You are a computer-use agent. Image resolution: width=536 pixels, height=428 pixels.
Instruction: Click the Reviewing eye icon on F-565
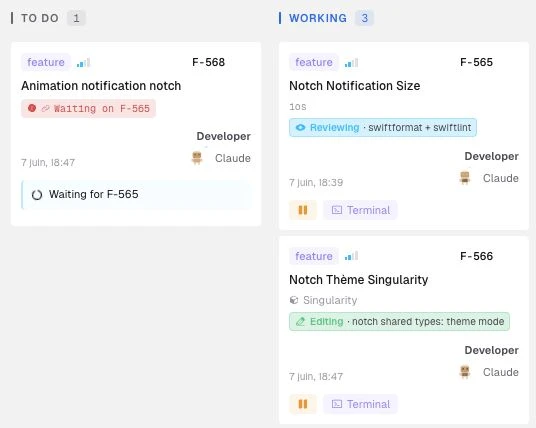(300, 128)
